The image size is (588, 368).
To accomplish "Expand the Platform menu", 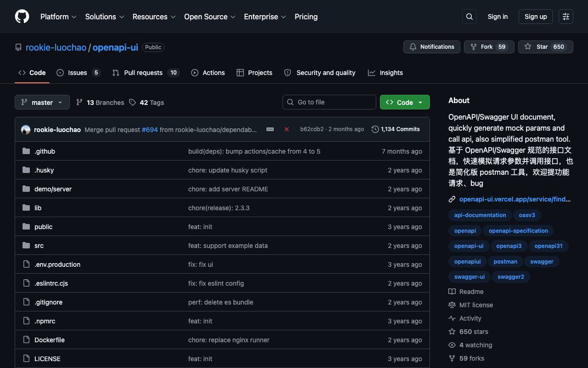I will click(x=58, y=17).
